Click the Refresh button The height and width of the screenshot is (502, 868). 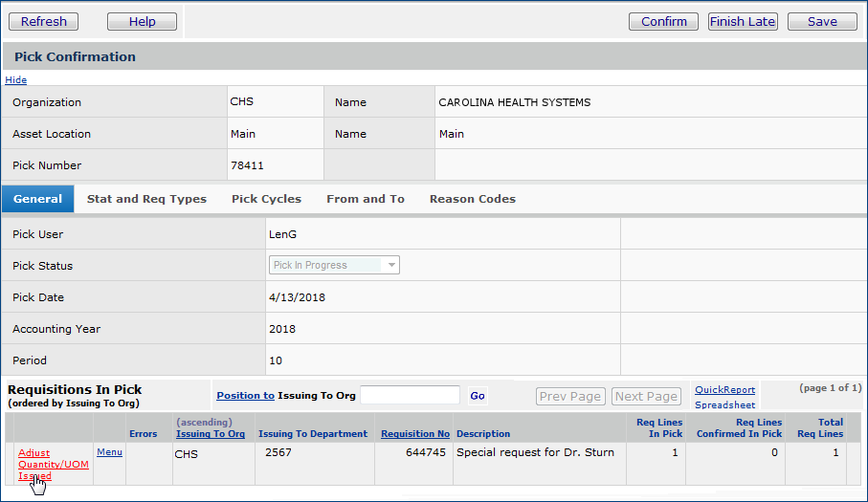pyautogui.click(x=44, y=21)
